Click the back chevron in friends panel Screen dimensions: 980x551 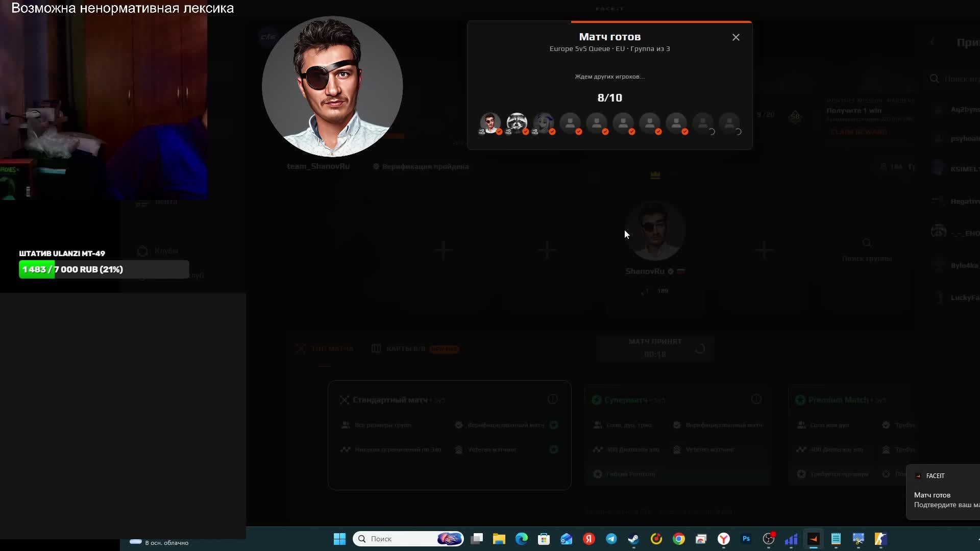pos(932,42)
